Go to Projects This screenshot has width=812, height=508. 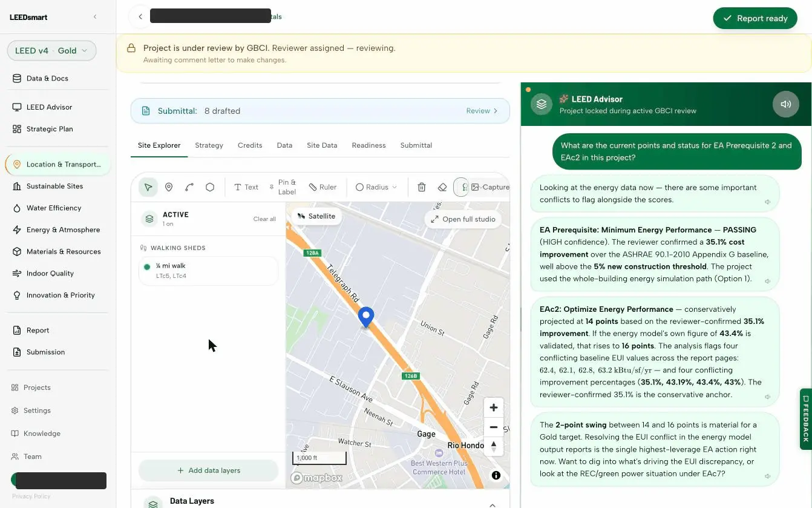37,388
